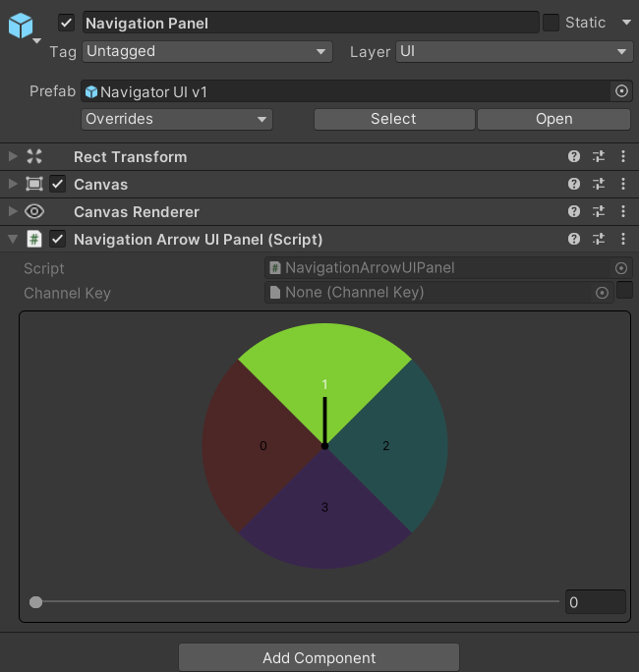The height and width of the screenshot is (672, 639).
Task: Click the Rect Transform component icon
Action: (x=34, y=156)
